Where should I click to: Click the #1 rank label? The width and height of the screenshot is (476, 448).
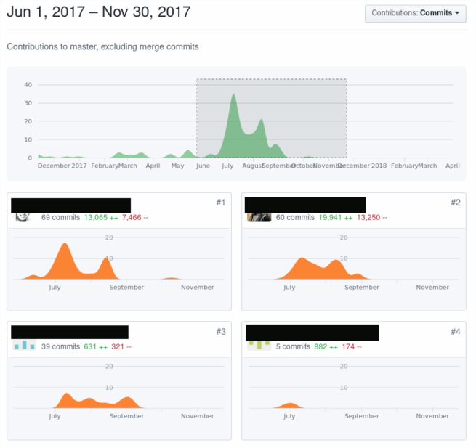[220, 203]
